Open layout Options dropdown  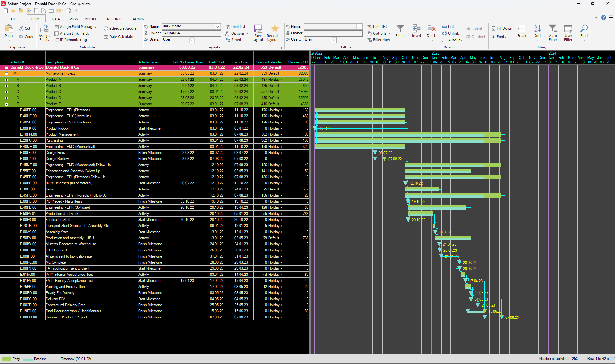pyautogui.click(x=237, y=33)
